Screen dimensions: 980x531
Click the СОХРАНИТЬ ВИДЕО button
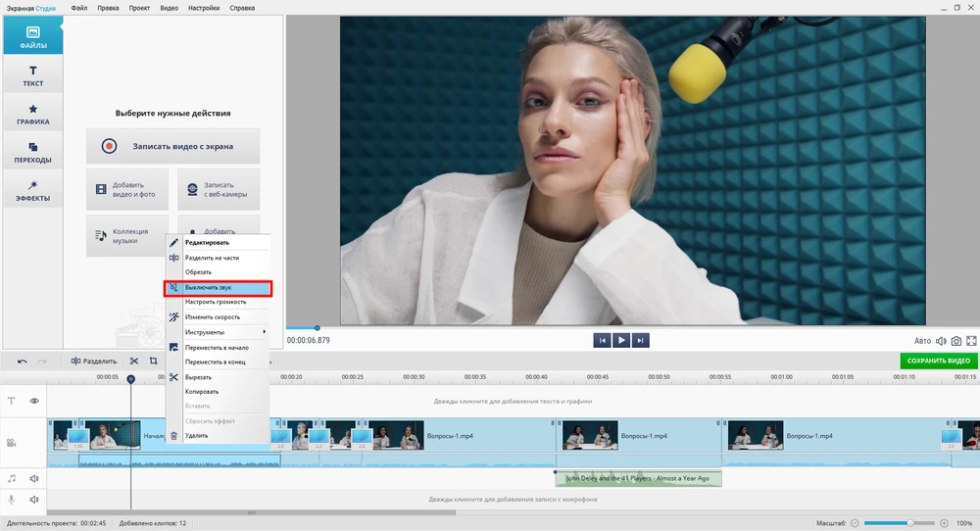tap(938, 362)
